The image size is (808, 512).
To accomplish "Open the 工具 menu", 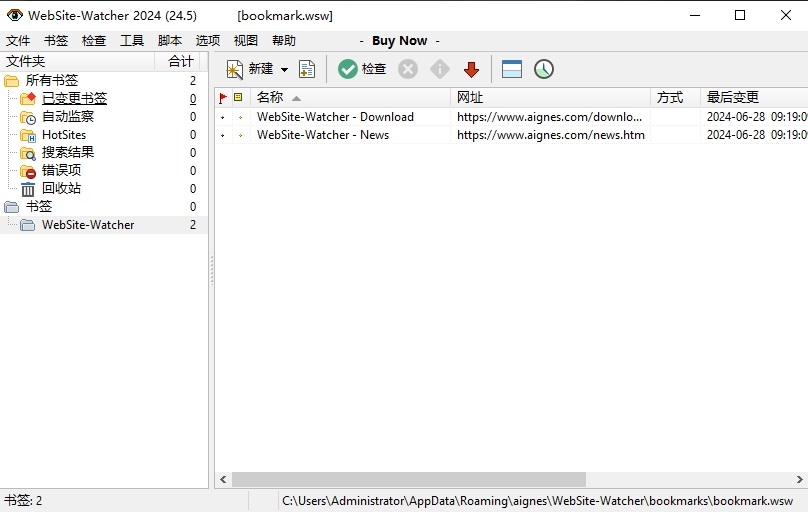I will 132,41.
